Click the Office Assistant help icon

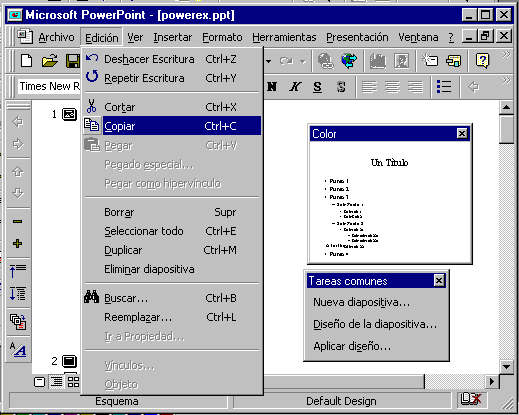[483, 61]
